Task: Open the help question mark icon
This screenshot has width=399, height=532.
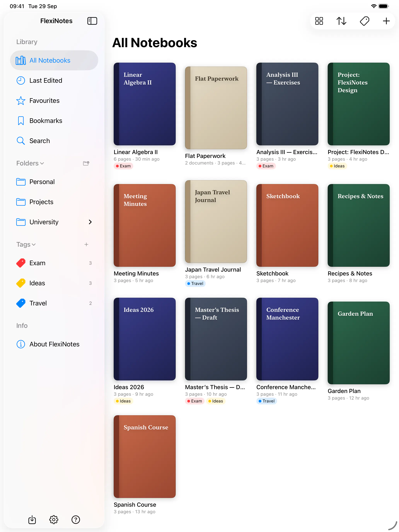Action: click(76, 519)
